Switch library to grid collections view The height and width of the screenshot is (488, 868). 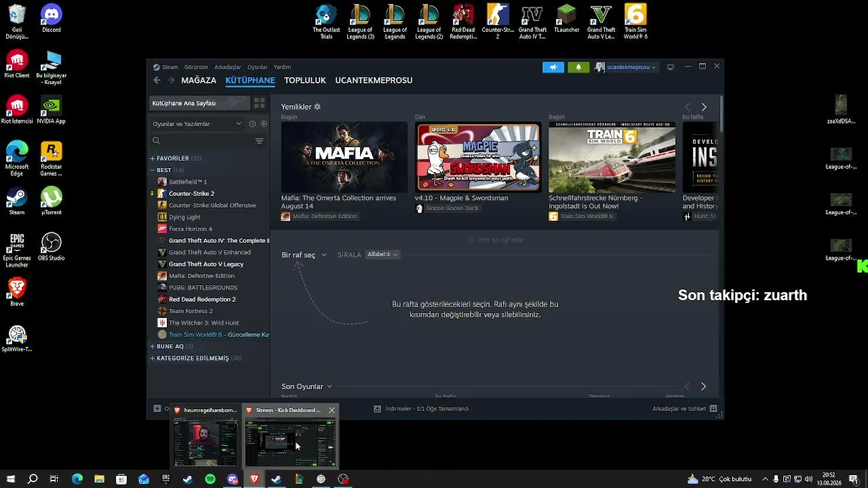point(259,103)
